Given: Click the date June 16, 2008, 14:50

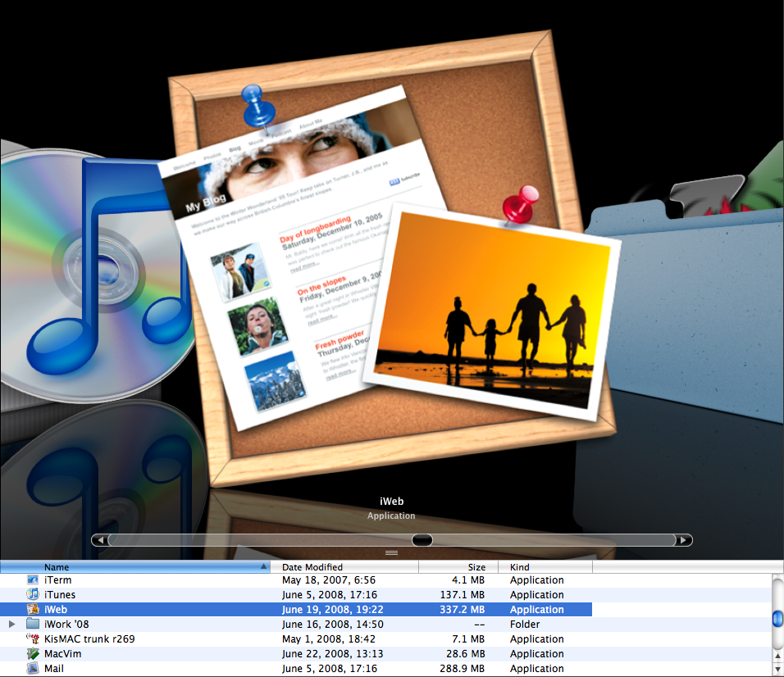Looking at the screenshot, I should [332, 624].
